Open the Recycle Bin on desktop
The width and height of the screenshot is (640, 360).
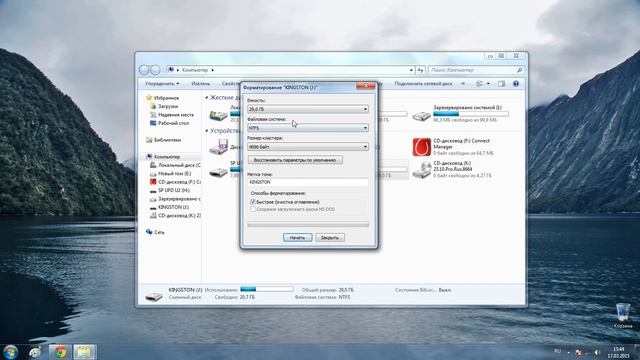click(x=623, y=316)
